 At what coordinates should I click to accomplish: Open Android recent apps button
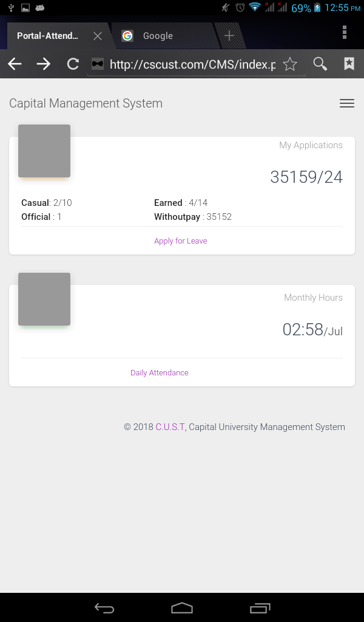(260, 608)
